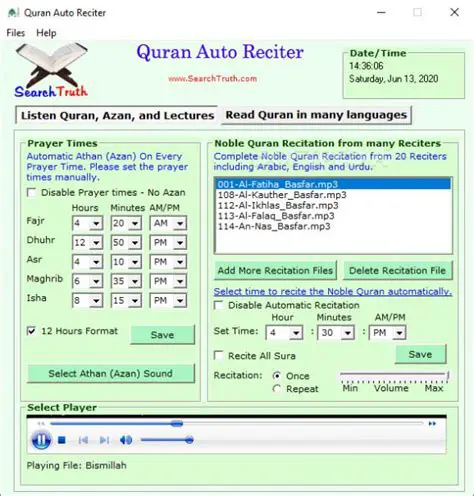This screenshot has height=496, width=474.
Task: Click the app icon in title bar
Action: [x=13, y=13]
